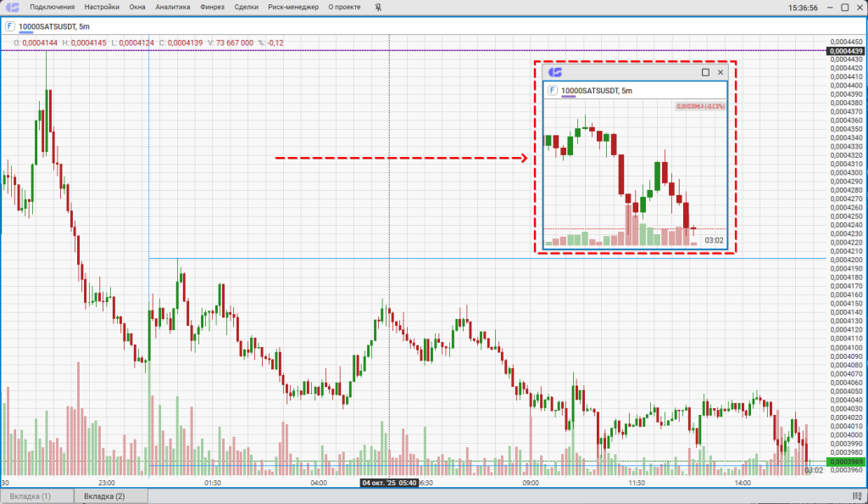
Task: Click the F badge in the floating chart window
Action: [x=553, y=90]
